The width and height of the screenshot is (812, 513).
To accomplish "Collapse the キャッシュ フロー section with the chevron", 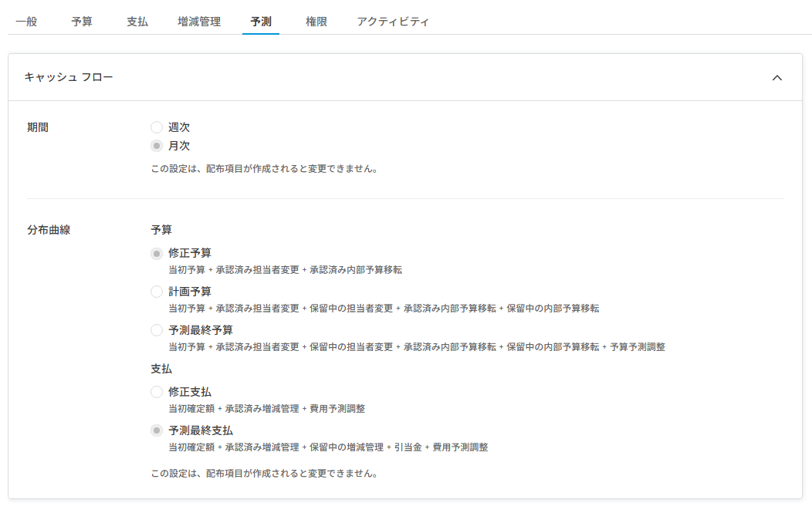I will tap(779, 77).
